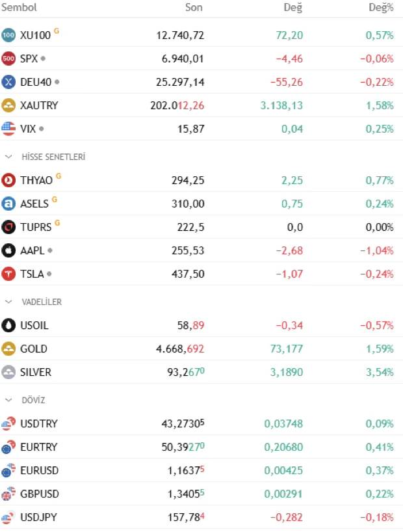Click the DEU40 blue logo icon
Image resolution: width=403 pixels, height=532 pixels.
(x=8, y=82)
